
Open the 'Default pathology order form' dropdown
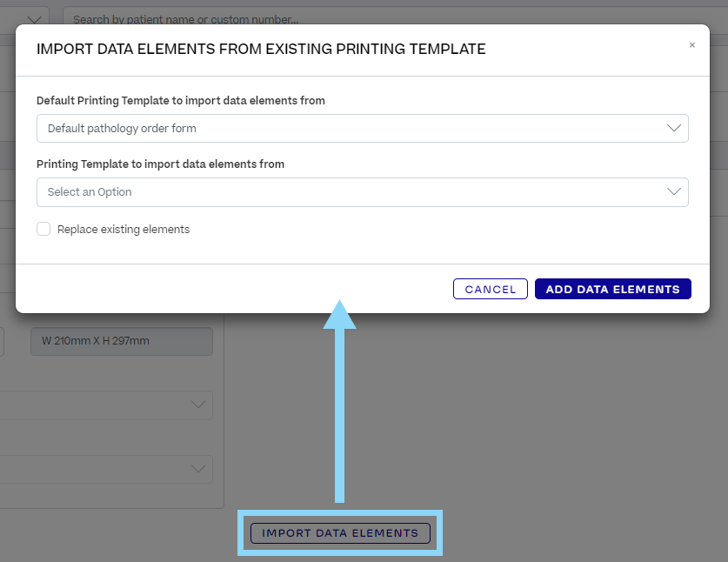(348, 128)
